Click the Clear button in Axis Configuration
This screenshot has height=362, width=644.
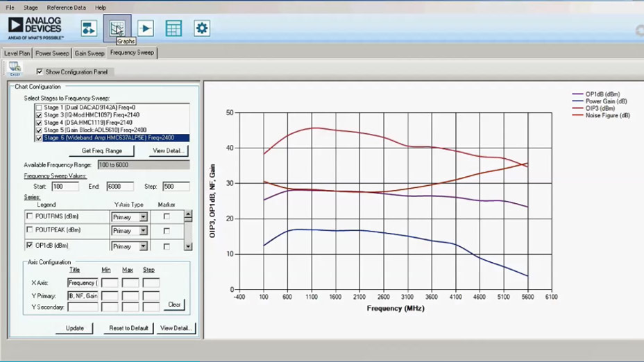(x=174, y=304)
